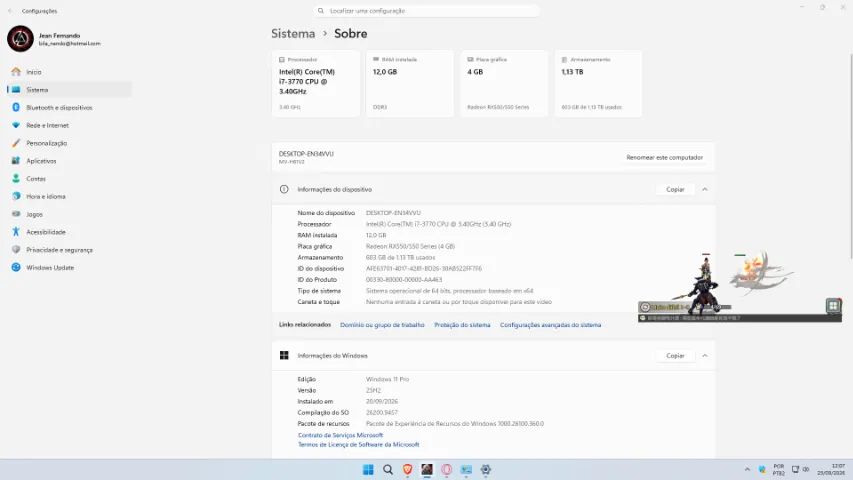Open Termos de Licença de Software link
Image resolution: width=853 pixels, height=480 pixels.
(x=358, y=445)
